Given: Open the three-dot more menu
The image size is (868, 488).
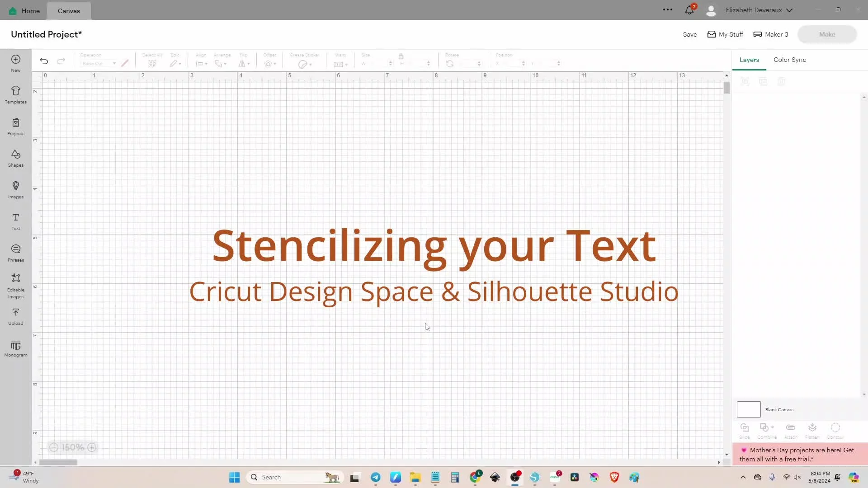Looking at the screenshot, I should pos(668,9).
